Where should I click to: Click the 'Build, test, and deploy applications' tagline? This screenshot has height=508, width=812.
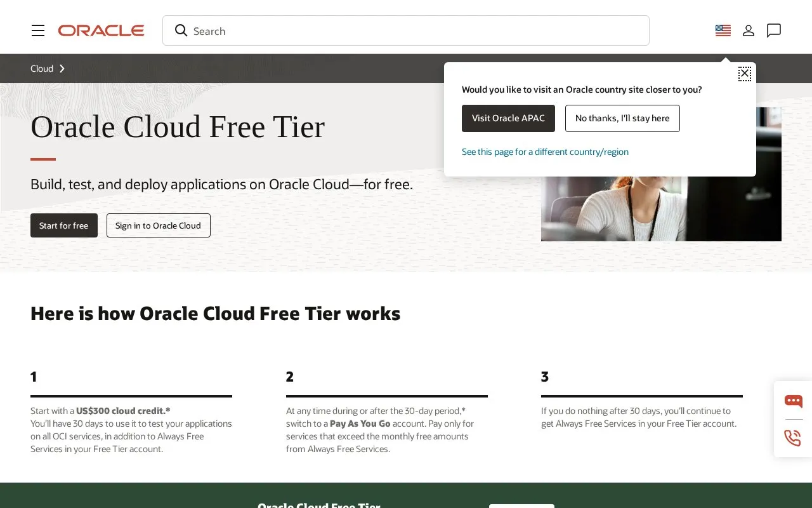[222, 184]
